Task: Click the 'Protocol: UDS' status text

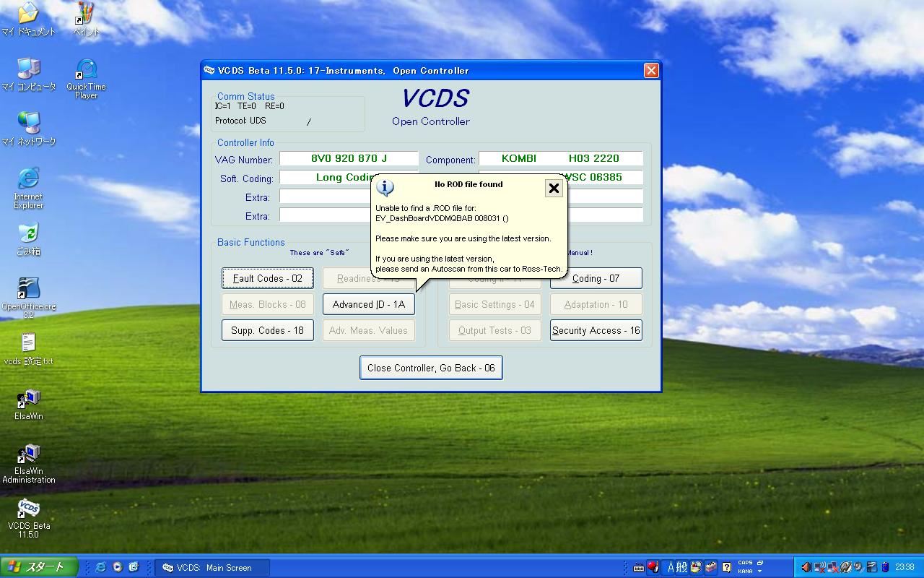Action: (x=240, y=121)
